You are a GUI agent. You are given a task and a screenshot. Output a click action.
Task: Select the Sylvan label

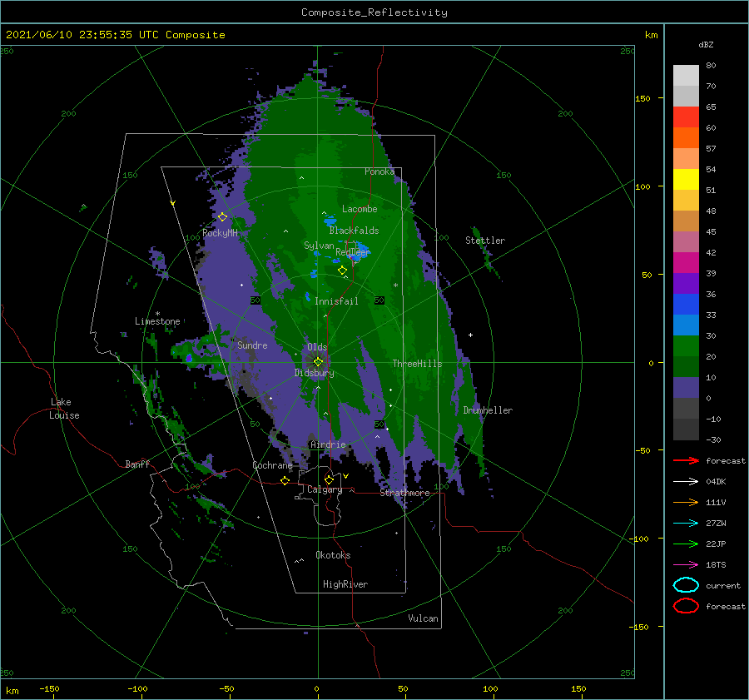[x=319, y=246]
